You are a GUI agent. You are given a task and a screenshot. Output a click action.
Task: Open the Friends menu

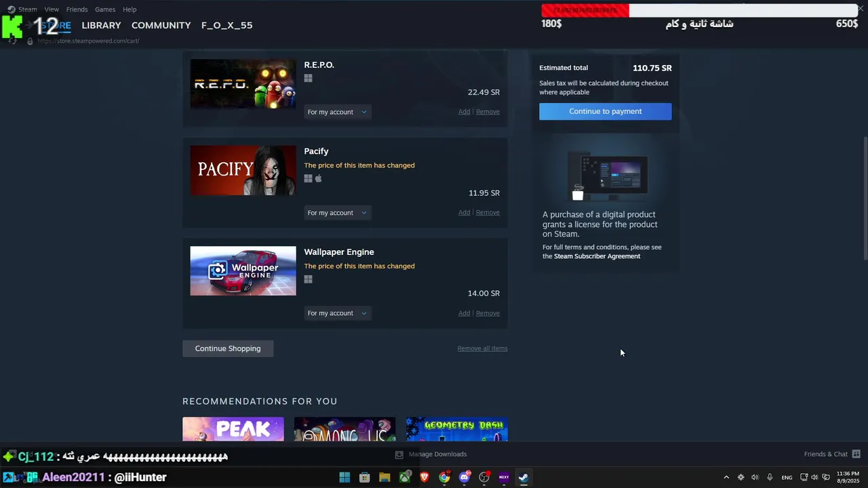77,9
